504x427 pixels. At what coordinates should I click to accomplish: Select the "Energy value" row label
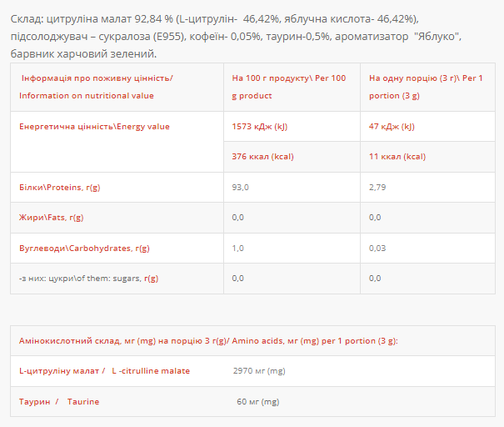tap(94, 127)
